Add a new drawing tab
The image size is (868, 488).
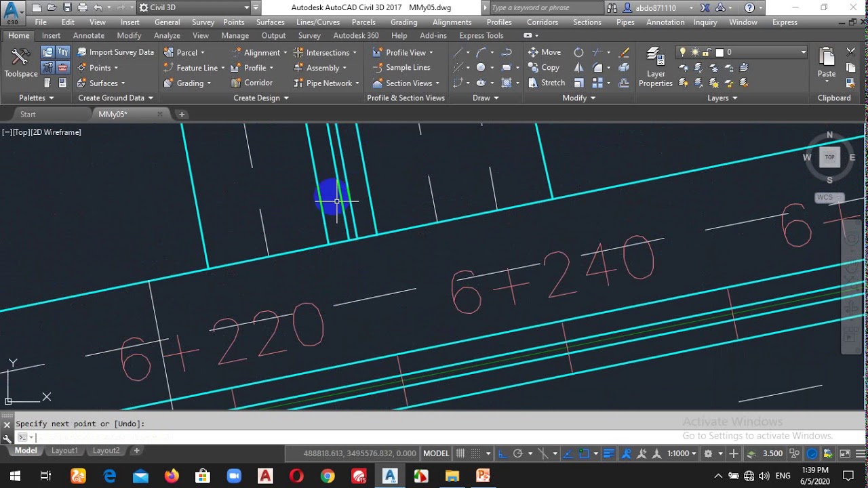182,115
